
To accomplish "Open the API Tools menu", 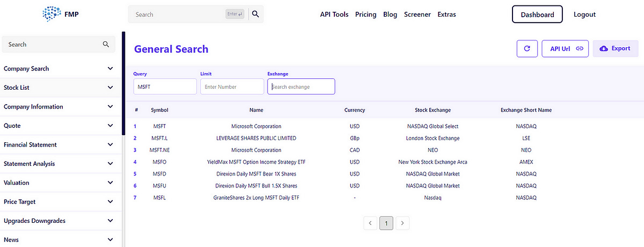I will pyautogui.click(x=334, y=14).
